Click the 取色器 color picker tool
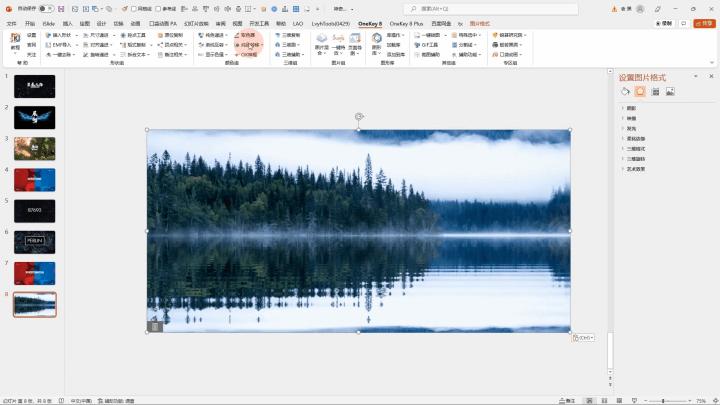 (245, 35)
